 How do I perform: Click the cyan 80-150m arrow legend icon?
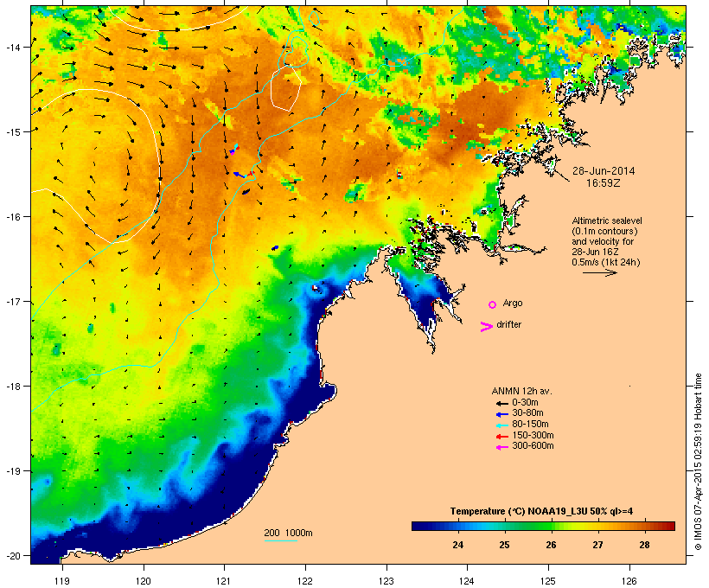coord(501,425)
